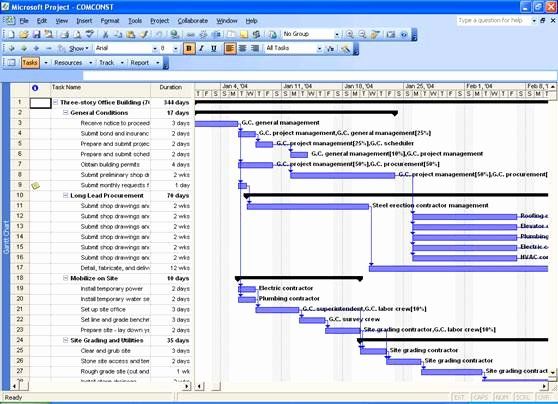Click the Open folder icon
The height and width of the screenshot is (404, 558).
[x=23, y=35]
